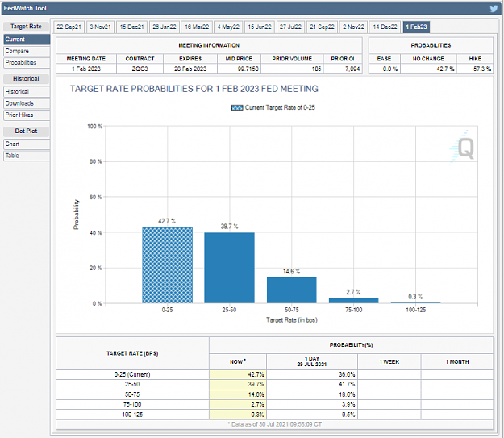
Task: Open Historical data link
Action: 27,92
